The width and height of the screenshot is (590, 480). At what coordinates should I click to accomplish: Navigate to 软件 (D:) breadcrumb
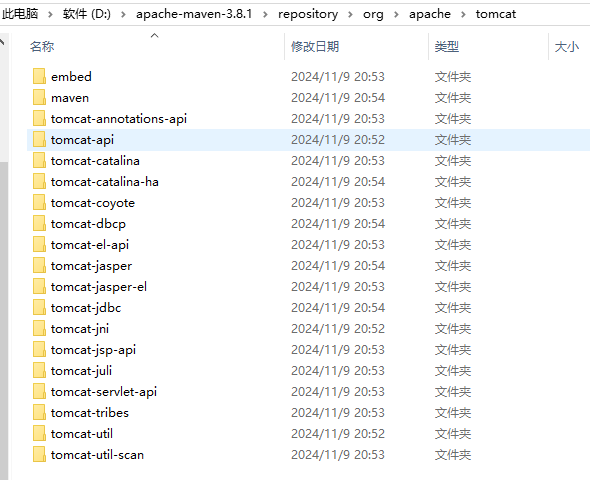pos(87,14)
